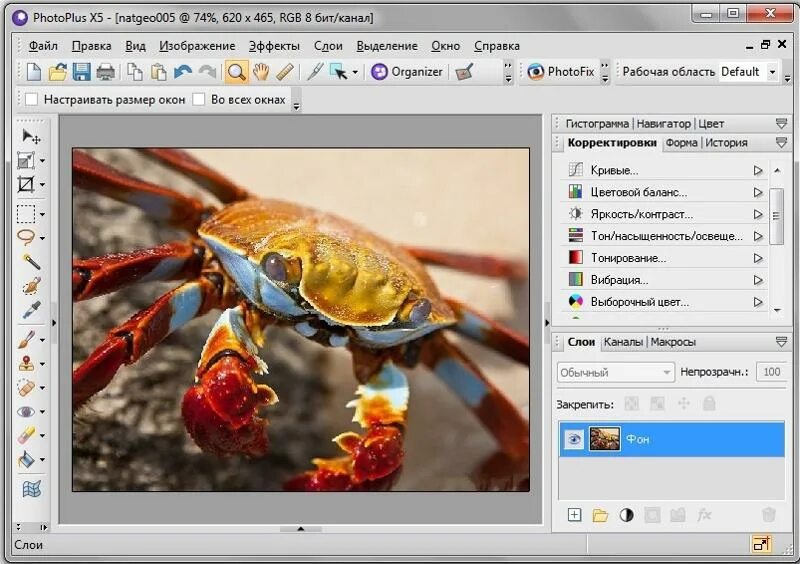Viewport: 800px width, 564px height.
Task: Click the Open folder icon in toolbar
Action: (x=57, y=72)
